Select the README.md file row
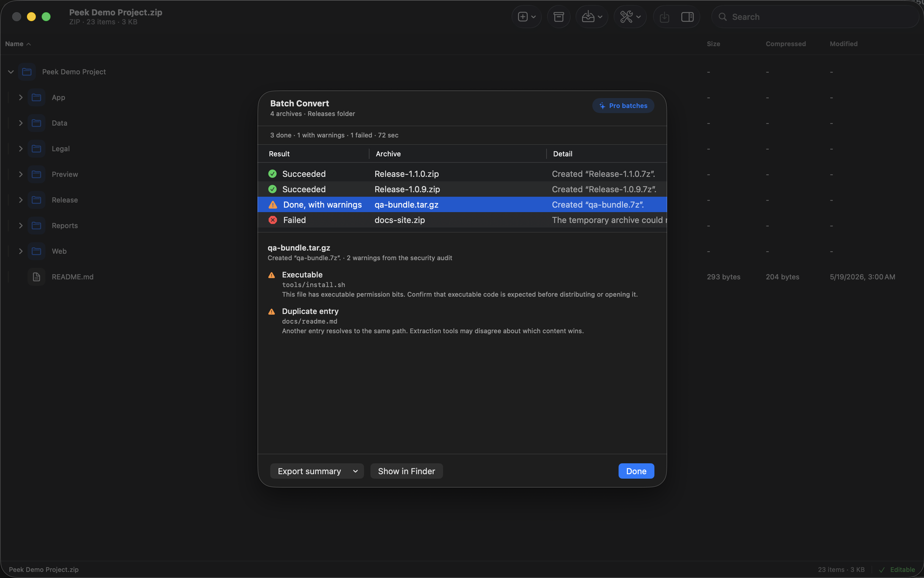This screenshot has width=924, height=578. [x=462, y=277]
